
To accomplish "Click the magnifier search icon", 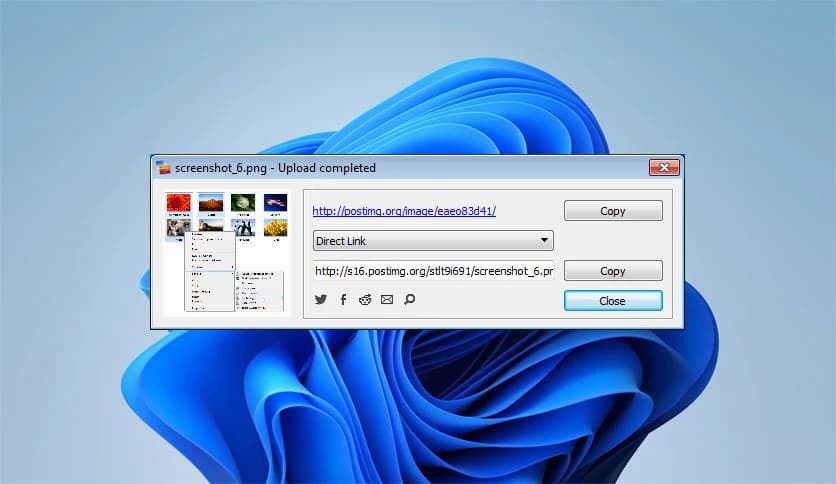I will pos(409,300).
